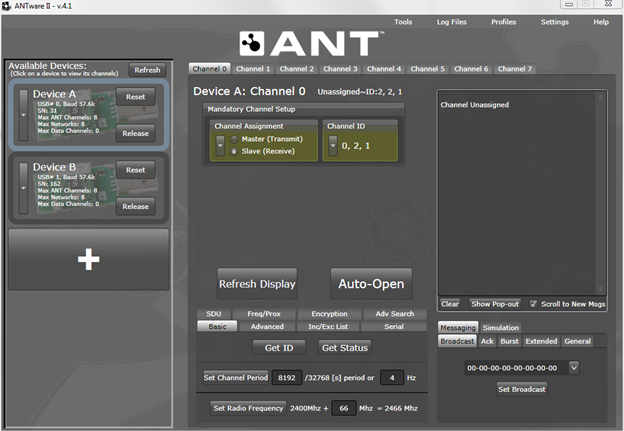This screenshot has height=431, width=624.
Task: Switch to the Simulation tab
Action: (501, 328)
